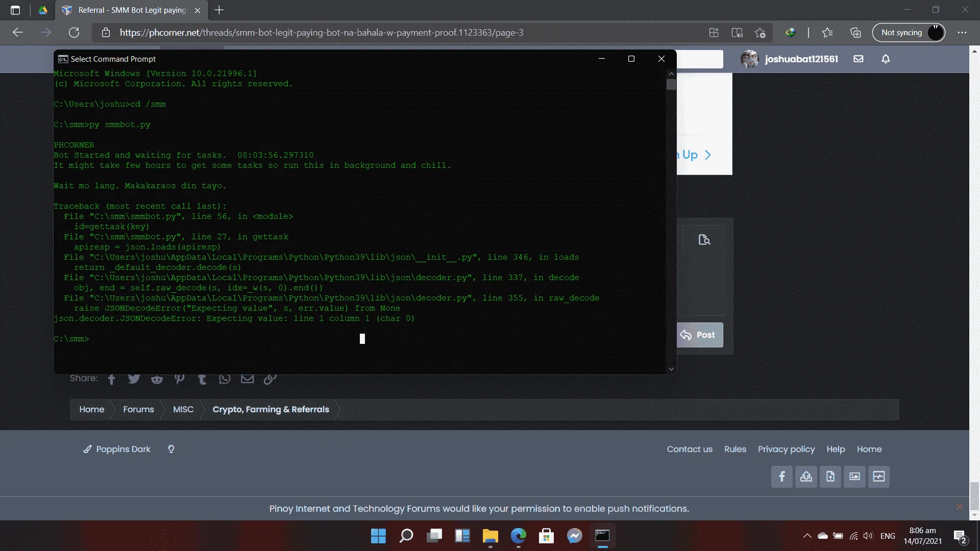This screenshot has width=980, height=551.
Task: Open Collections icon in Edge toolbar
Action: click(x=855, y=33)
